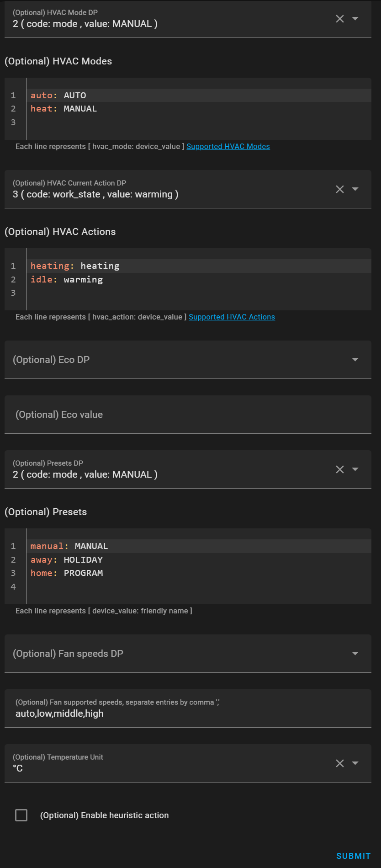The image size is (381, 868).
Task: Enable the heuristic action checkbox
Action: (21, 815)
